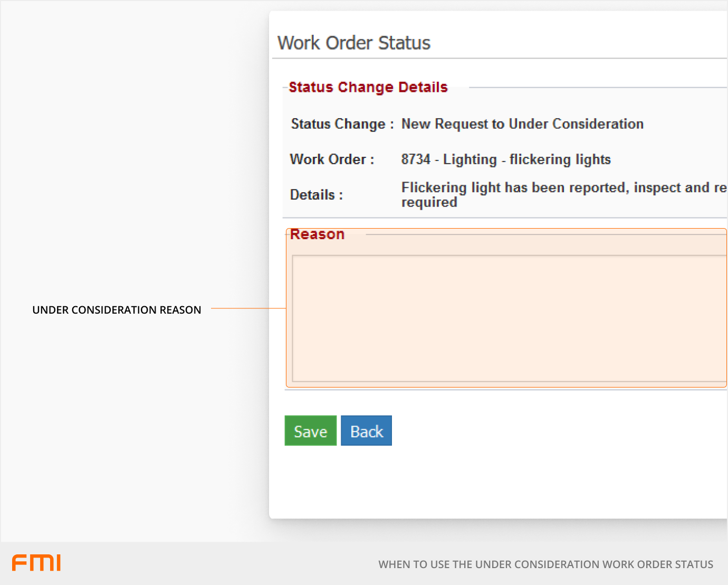Click the orange connector line to the Reason box
728x585 pixels.
tap(248, 308)
